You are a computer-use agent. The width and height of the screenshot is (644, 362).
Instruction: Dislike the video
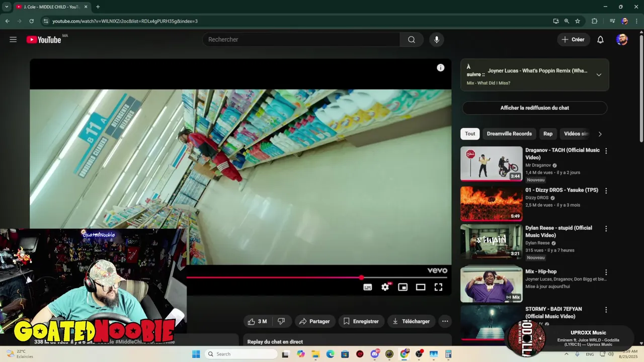[x=282, y=321]
